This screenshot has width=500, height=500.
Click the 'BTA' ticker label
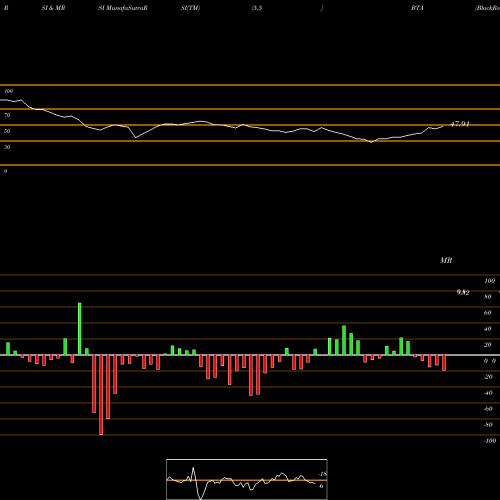417,8
